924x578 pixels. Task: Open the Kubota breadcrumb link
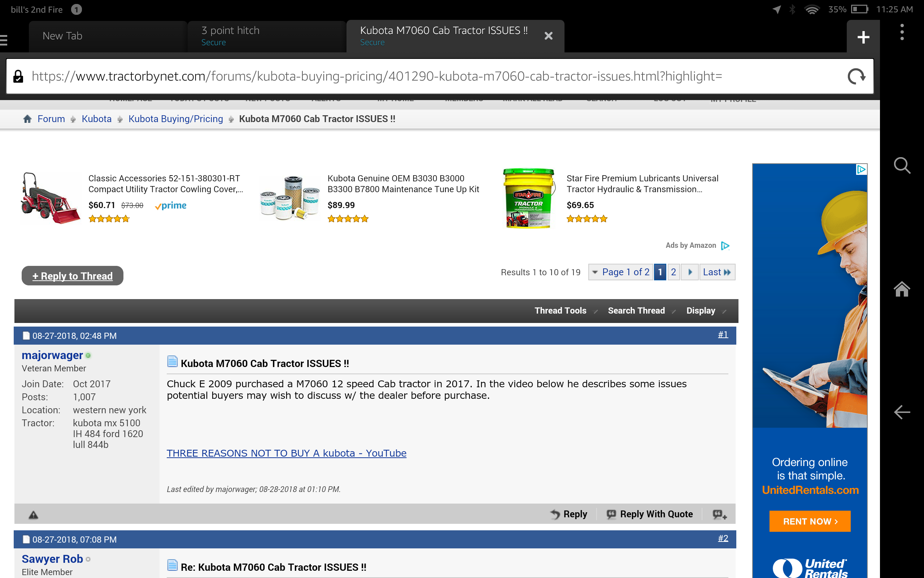click(x=97, y=119)
